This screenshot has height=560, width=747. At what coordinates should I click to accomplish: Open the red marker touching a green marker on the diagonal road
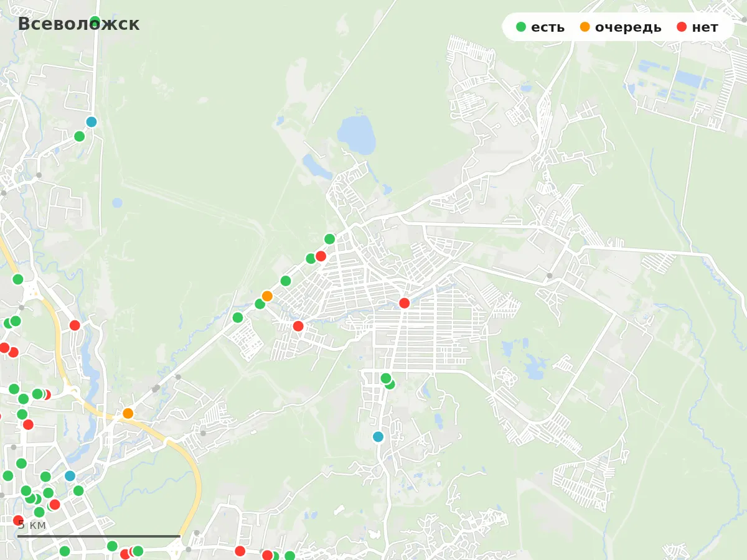tap(321, 256)
